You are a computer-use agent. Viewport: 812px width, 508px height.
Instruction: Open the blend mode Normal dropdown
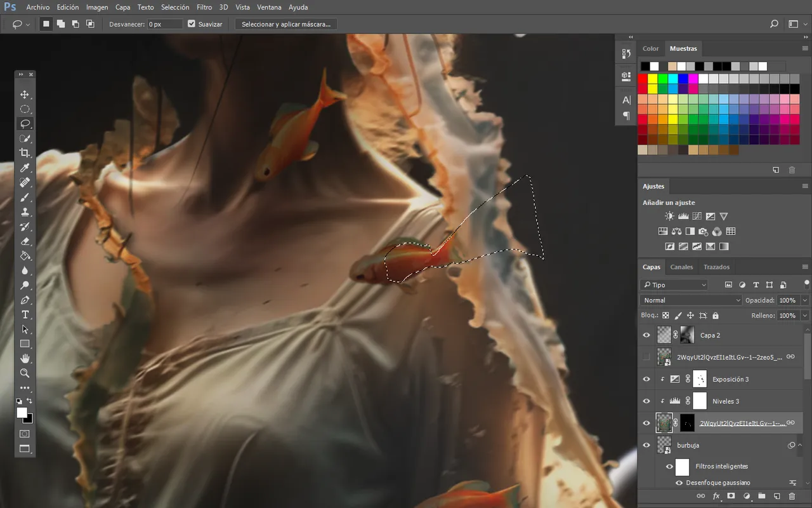(691, 300)
